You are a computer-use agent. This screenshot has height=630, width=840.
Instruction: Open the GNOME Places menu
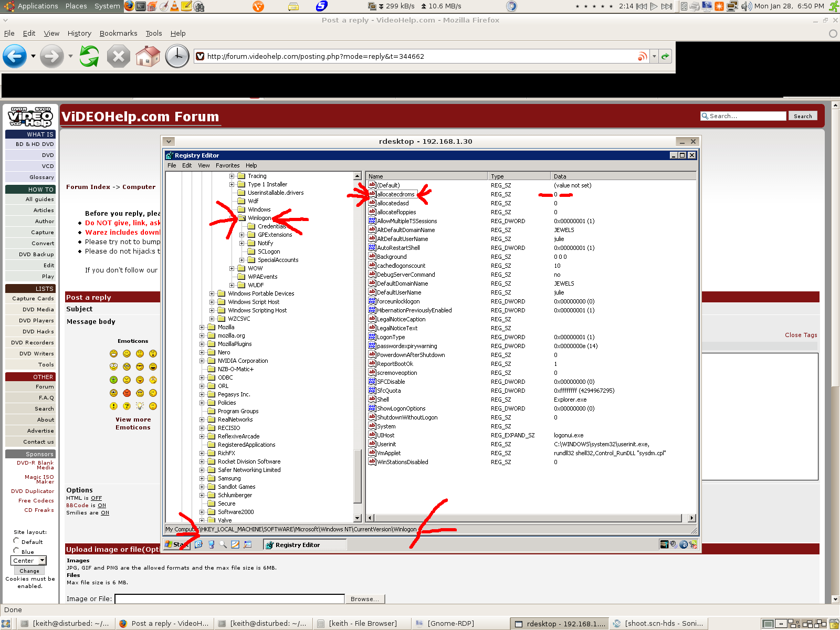tap(76, 6)
